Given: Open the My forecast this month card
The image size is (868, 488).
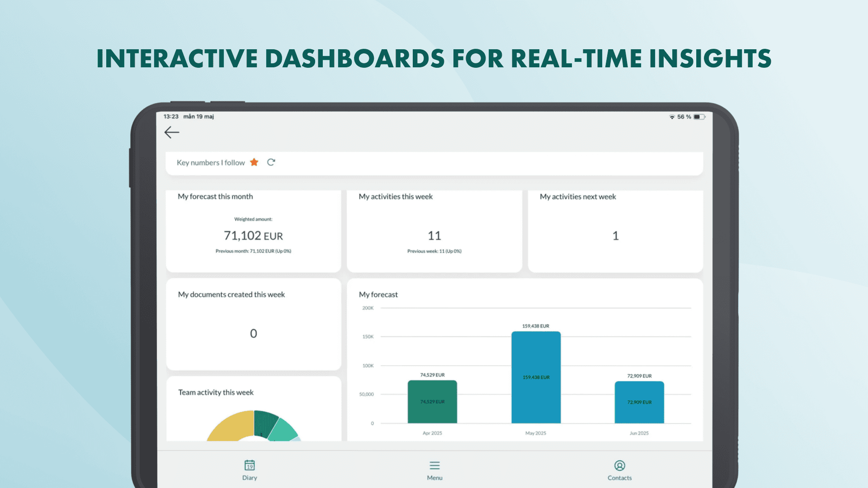Looking at the screenshot, I should coord(254,231).
